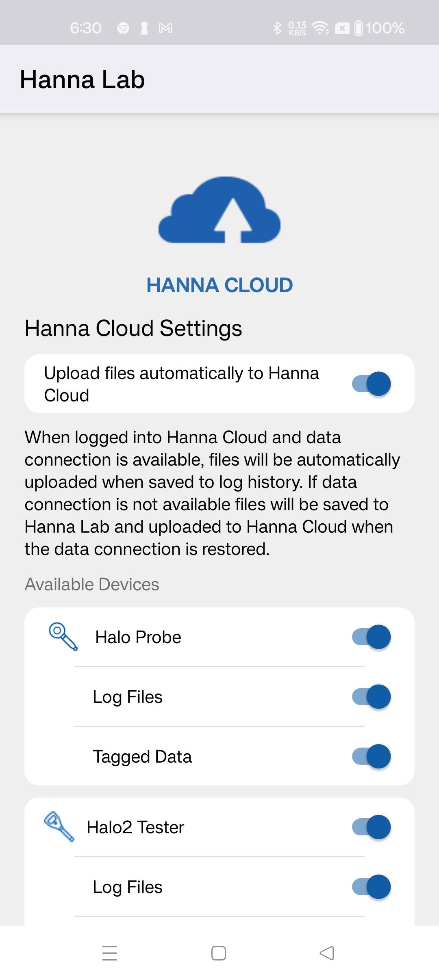The image size is (439, 980).
Task: Tap the battery indicator showing 100%
Action: (x=379, y=28)
